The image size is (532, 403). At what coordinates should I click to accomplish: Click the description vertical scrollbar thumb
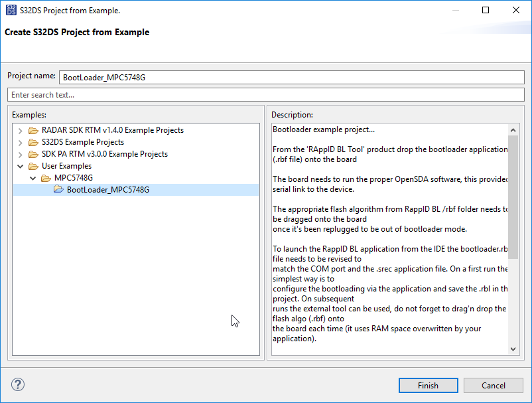pyautogui.click(x=513, y=197)
